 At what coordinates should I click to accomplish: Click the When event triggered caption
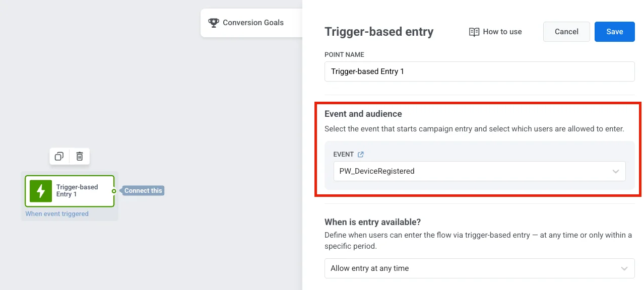coord(57,214)
